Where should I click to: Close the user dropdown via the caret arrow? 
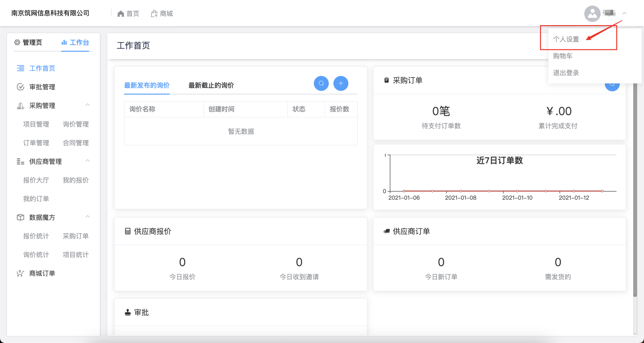point(624,13)
